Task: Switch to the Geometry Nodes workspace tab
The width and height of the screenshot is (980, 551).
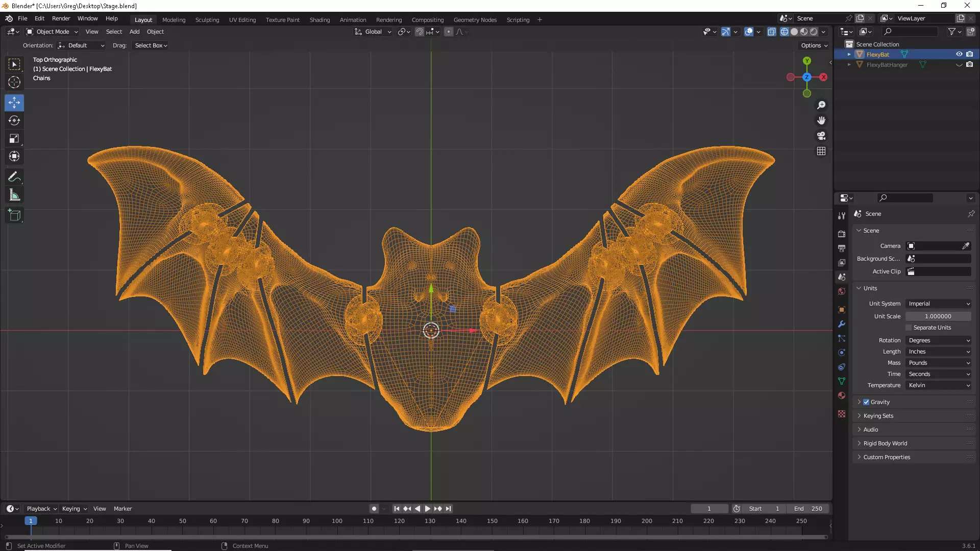Action: coord(475,20)
